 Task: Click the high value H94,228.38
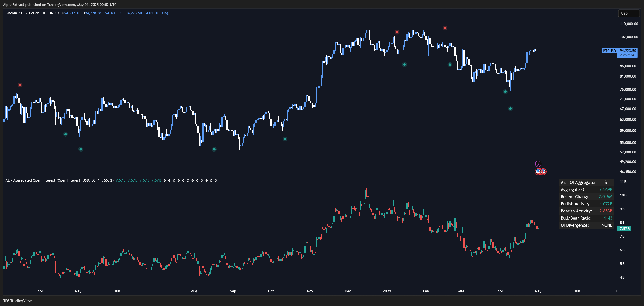point(92,13)
